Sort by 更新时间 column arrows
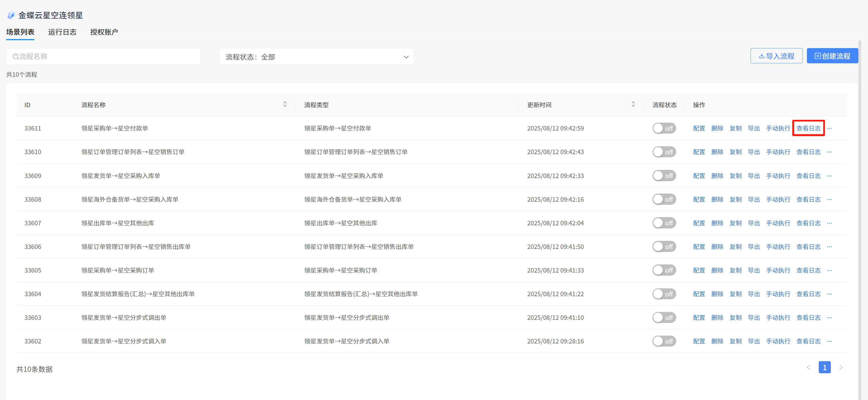Screen dimensions: 868x400 pos(633,104)
